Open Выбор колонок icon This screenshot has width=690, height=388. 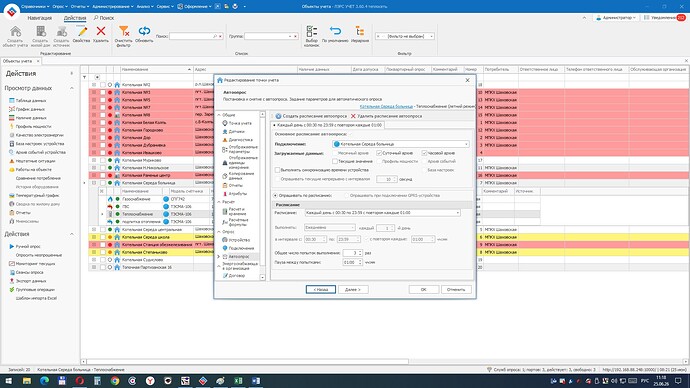312,31
